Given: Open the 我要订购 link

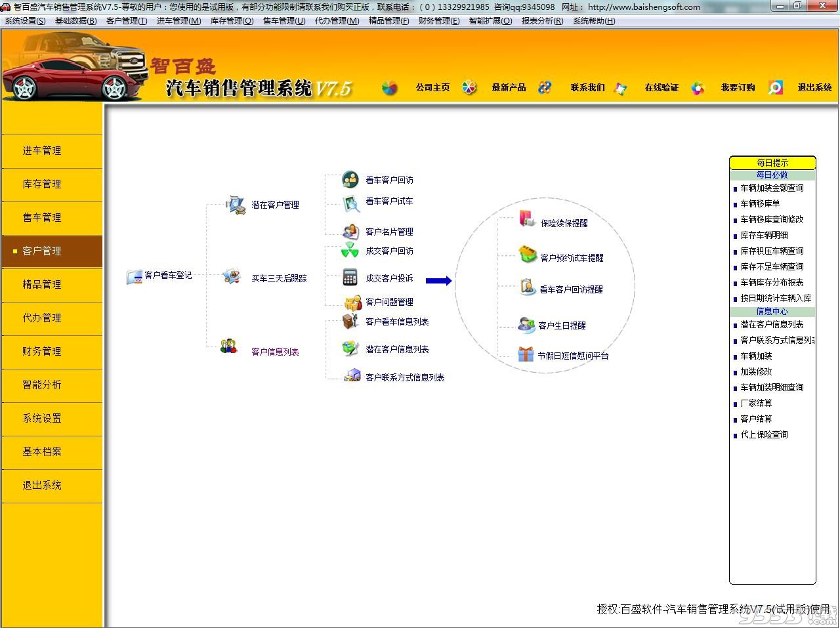Looking at the screenshot, I should pos(738,87).
